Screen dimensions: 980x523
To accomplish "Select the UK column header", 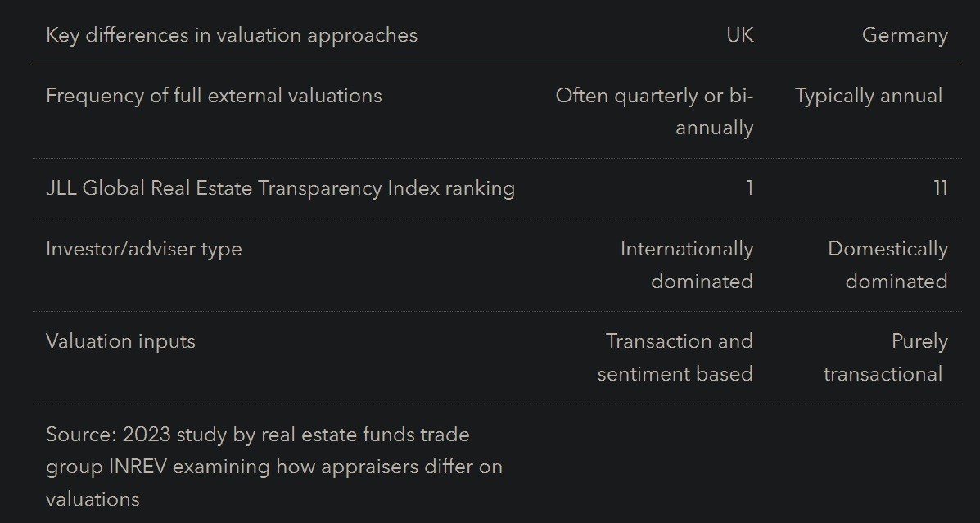I will click(x=739, y=35).
